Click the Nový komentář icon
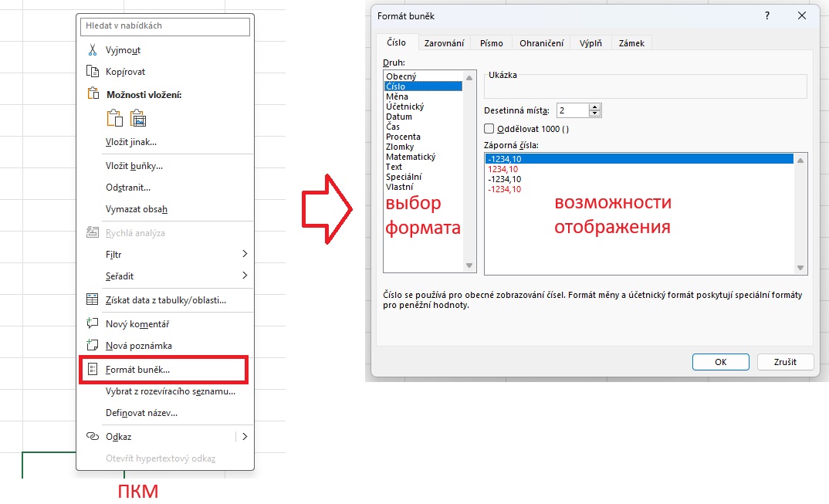The image size is (829, 504). pyautogui.click(x=93, y=324)
